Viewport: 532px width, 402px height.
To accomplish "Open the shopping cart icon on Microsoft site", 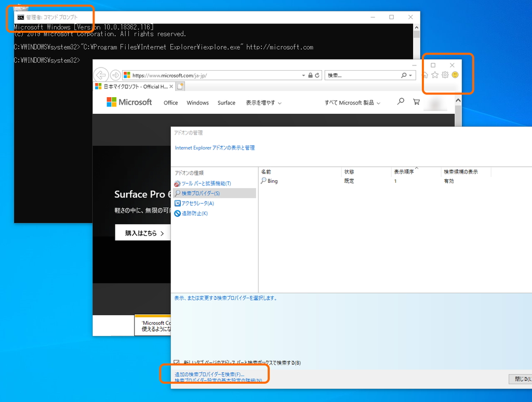I will click(416, 102).
